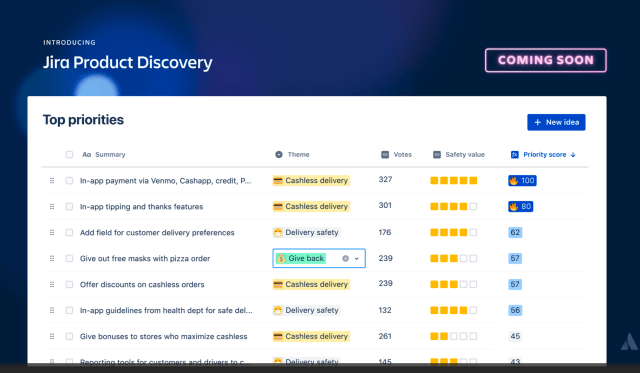
Task: Open idea 'In-app tipping and thanks features'
Action: [x=141, y=206]
